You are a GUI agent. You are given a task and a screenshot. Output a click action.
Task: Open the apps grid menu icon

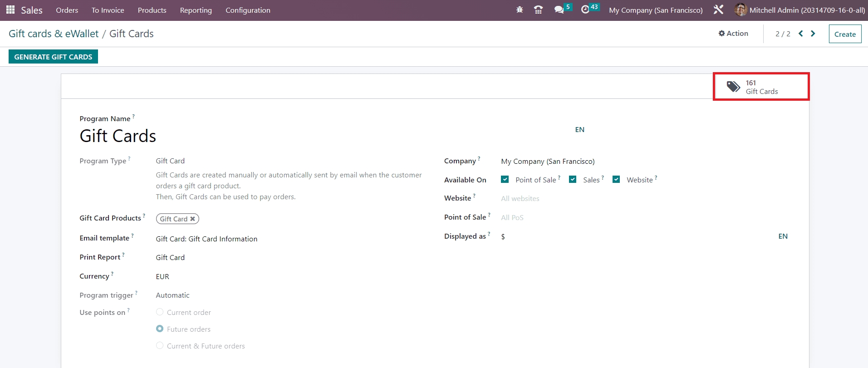click(x=10, y=10)
